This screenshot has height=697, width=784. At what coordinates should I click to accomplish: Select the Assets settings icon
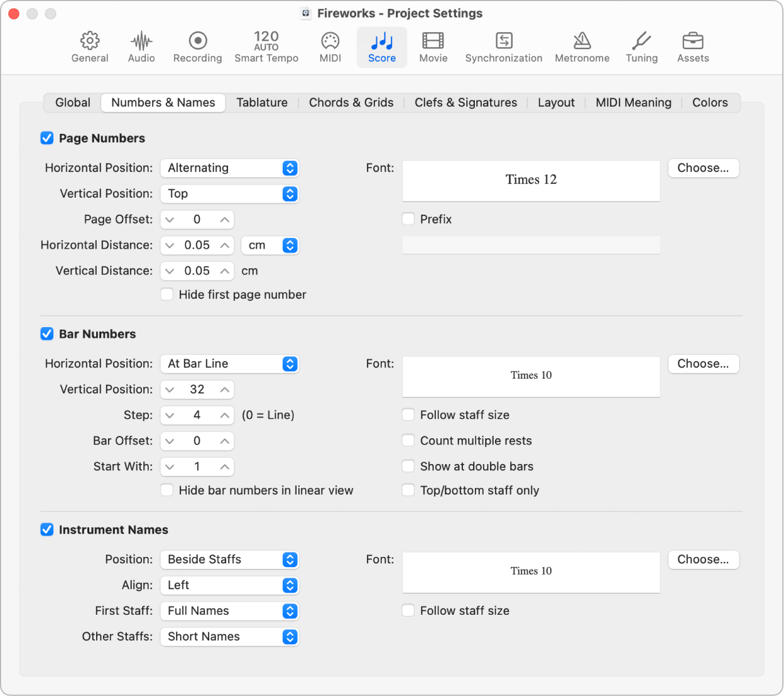pyautogui.click(x=692, y=46)
